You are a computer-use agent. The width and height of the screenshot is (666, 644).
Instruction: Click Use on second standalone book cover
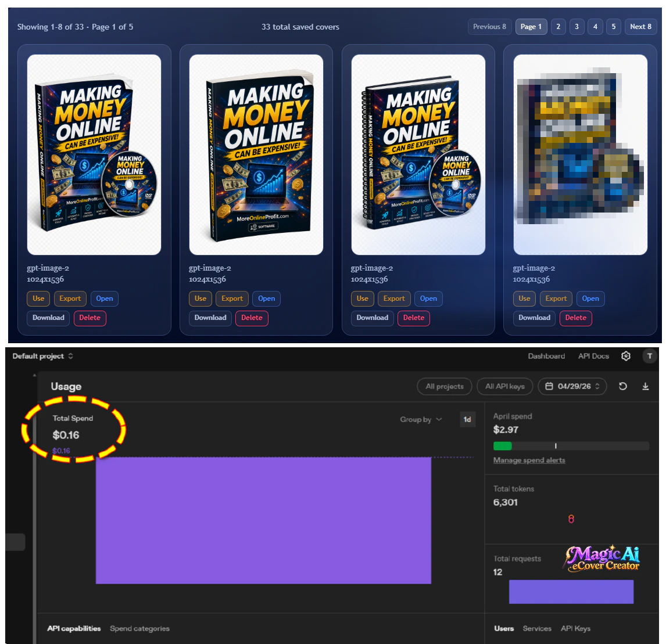click(x=200, y=298)
